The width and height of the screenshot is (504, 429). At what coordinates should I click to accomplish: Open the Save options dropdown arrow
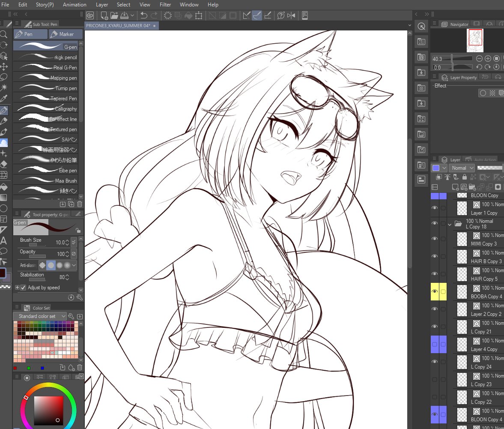132,15
